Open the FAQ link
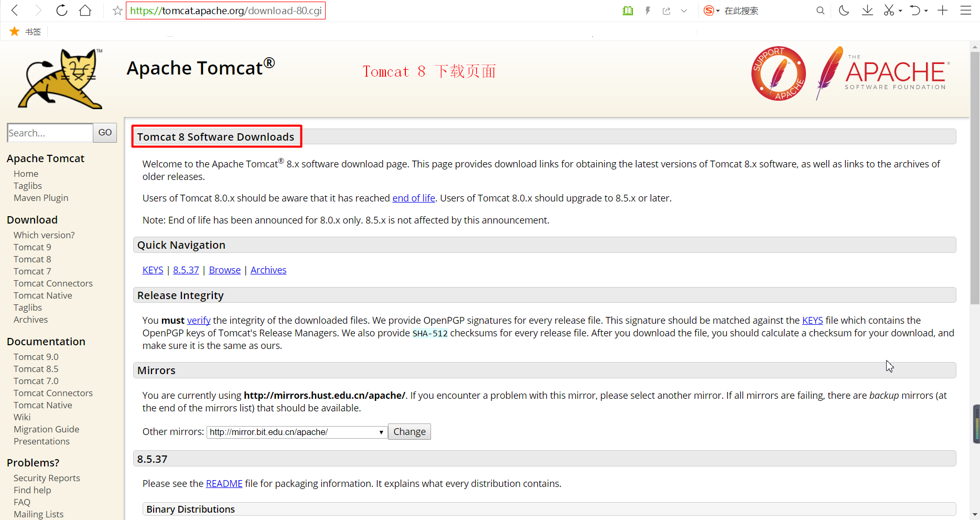The image size is (980, 520). click(22, 502)
